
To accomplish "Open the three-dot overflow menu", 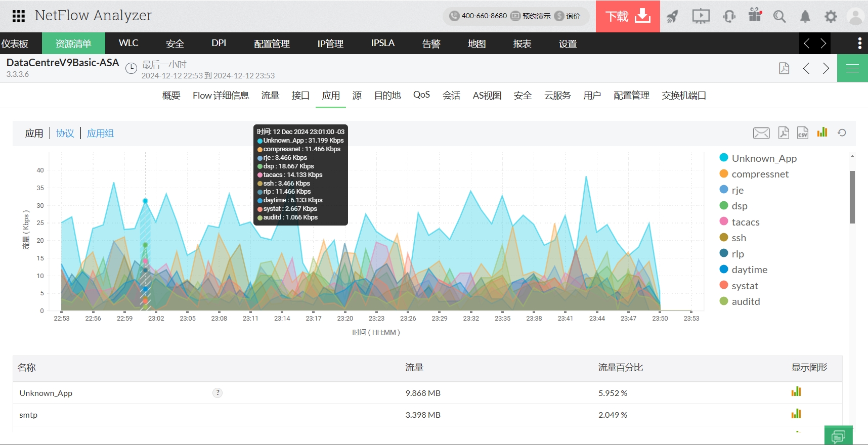I will coord(859,43).
